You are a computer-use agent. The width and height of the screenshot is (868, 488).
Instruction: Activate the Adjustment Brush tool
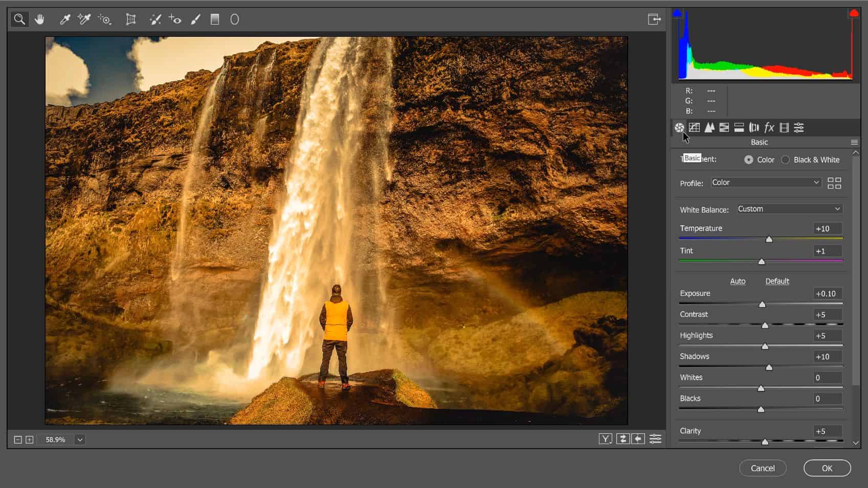(195, 19)
